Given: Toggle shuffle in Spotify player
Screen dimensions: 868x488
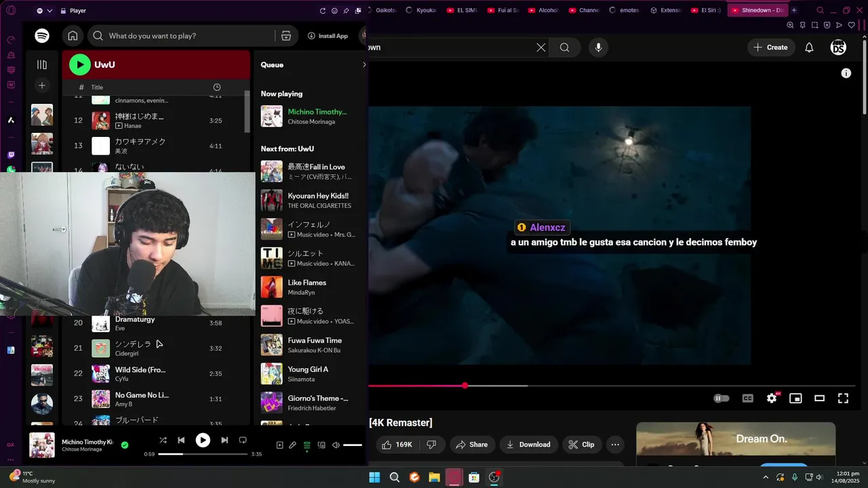Looking at the screenshot, I should [x=163, y=440].
